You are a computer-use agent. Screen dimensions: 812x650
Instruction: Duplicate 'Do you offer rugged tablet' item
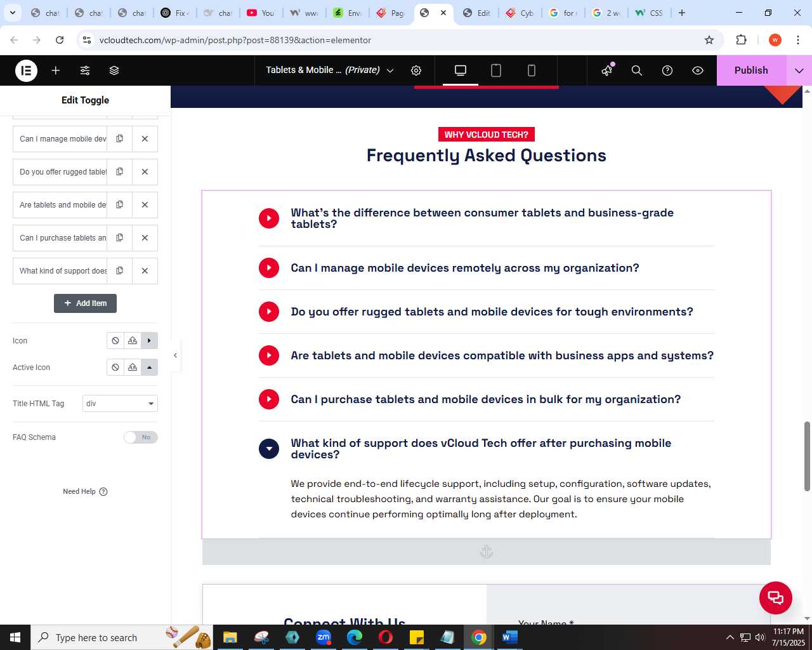pos(119,171)
